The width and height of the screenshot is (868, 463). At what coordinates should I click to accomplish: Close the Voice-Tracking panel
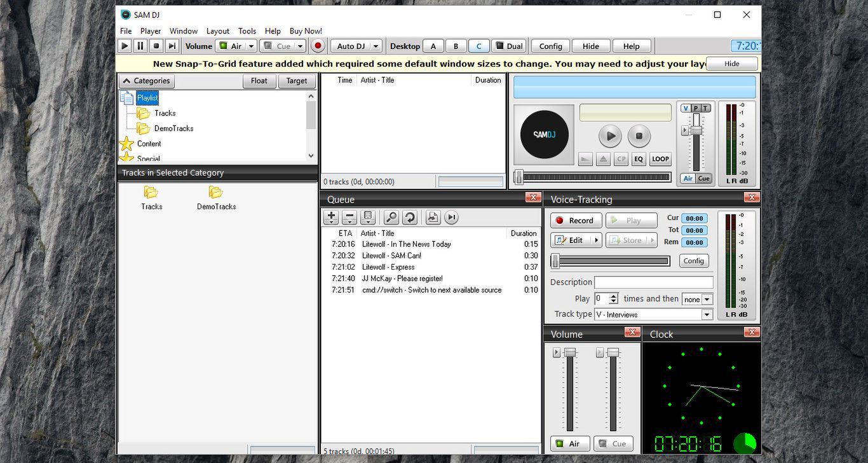752,198
